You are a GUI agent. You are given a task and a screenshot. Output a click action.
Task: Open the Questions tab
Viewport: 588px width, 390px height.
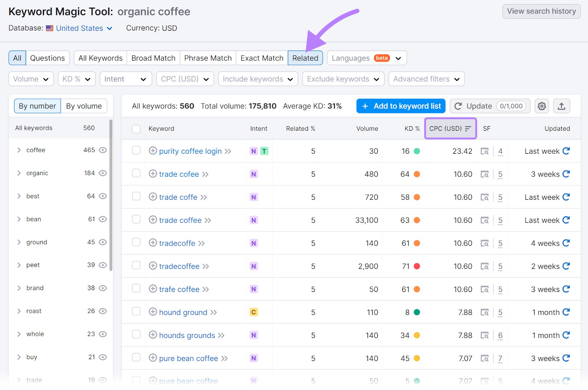[x=47, y=58]
